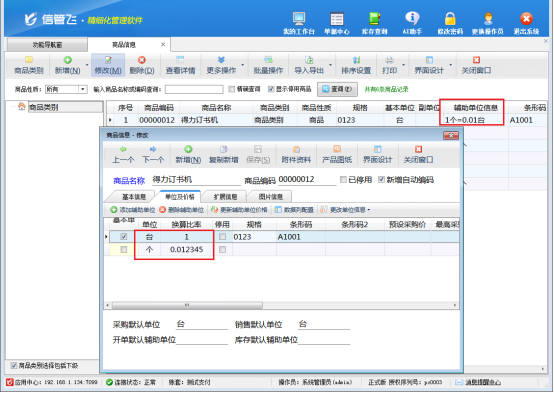
Task: Open 库存查询 in the header
Action: point(375,23)
